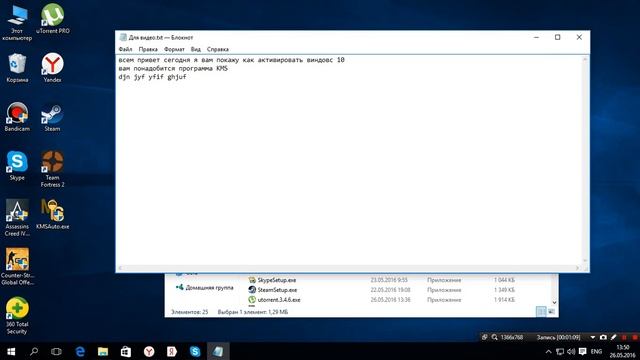The image size is (640, 360).
Task: Select utorrent.3.4.6.exe in Explorer window
Action: [278, 300]
